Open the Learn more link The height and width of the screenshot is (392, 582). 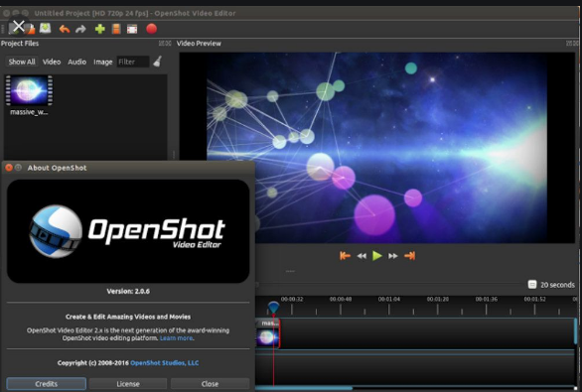click(177, 338)
